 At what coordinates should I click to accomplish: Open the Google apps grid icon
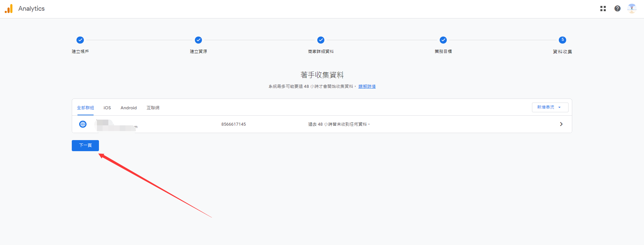603,9
